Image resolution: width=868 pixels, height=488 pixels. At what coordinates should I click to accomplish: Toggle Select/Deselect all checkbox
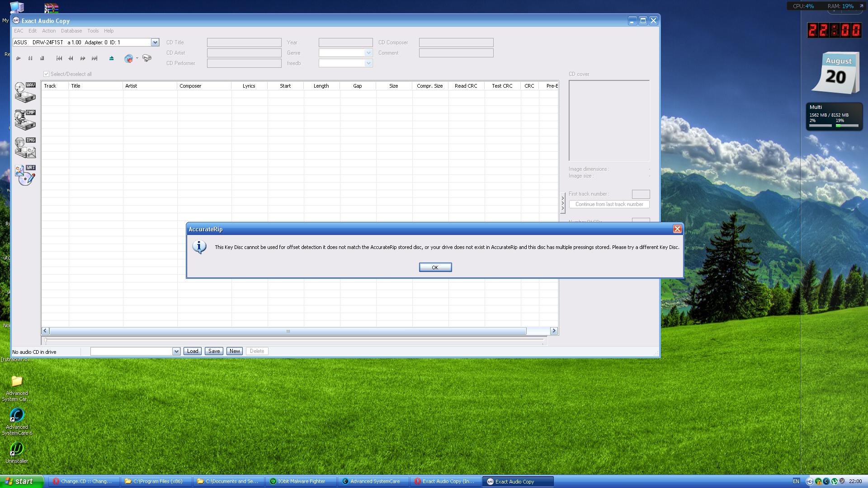pos(46,74)
